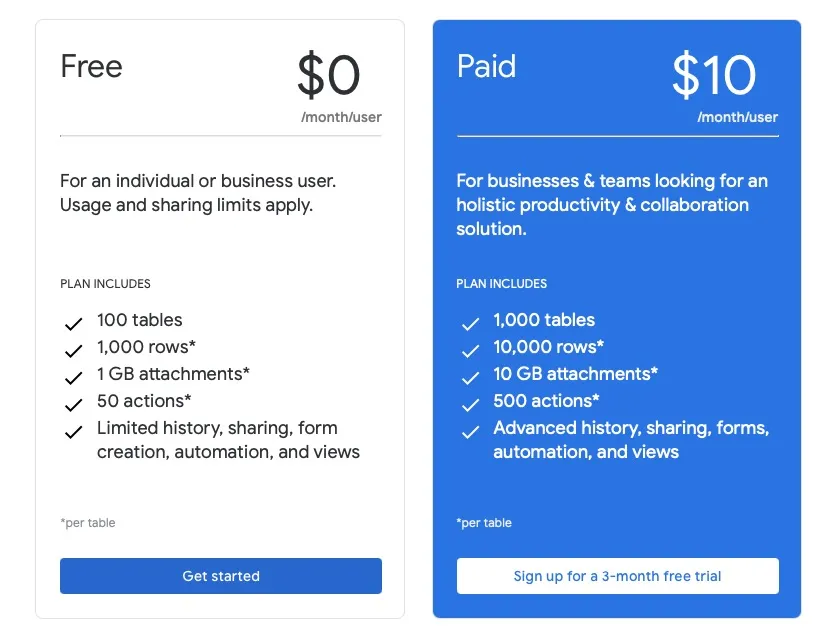Click the checkmark next to 50 actions
Image resolution: width=816 pixels, height=633 pixels.
pos(73,405)
